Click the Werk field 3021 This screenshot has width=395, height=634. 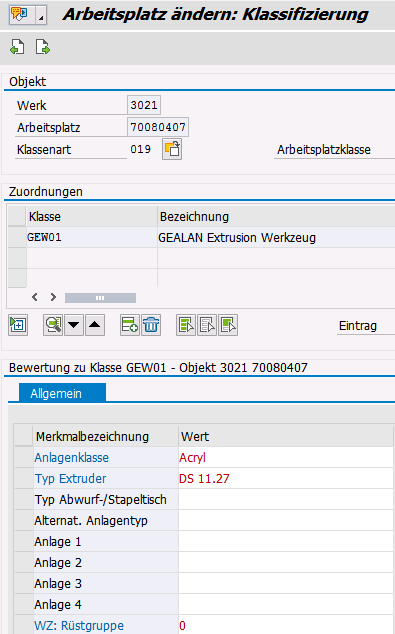144,105
